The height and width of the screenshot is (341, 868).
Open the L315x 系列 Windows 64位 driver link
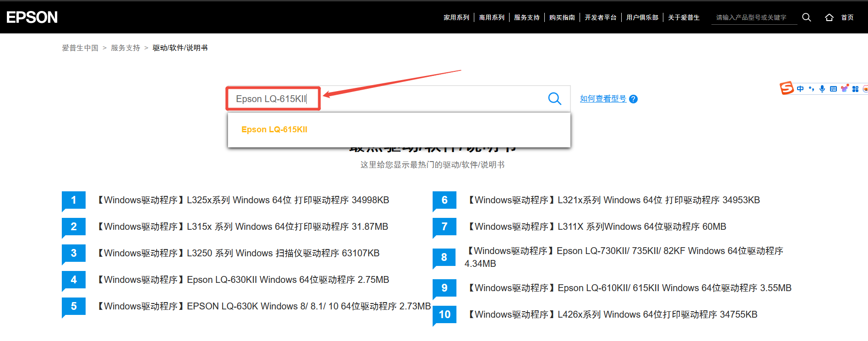tap(242, 227)
